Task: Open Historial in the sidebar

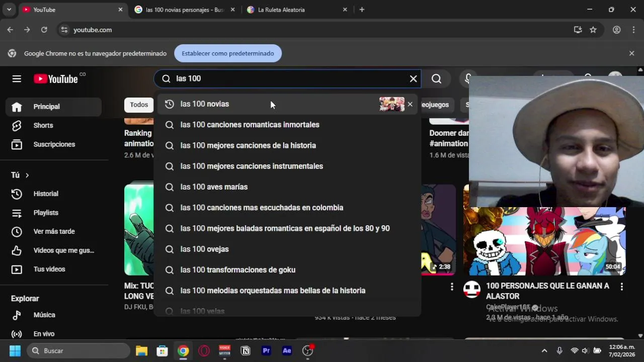Action: point(54,194)
